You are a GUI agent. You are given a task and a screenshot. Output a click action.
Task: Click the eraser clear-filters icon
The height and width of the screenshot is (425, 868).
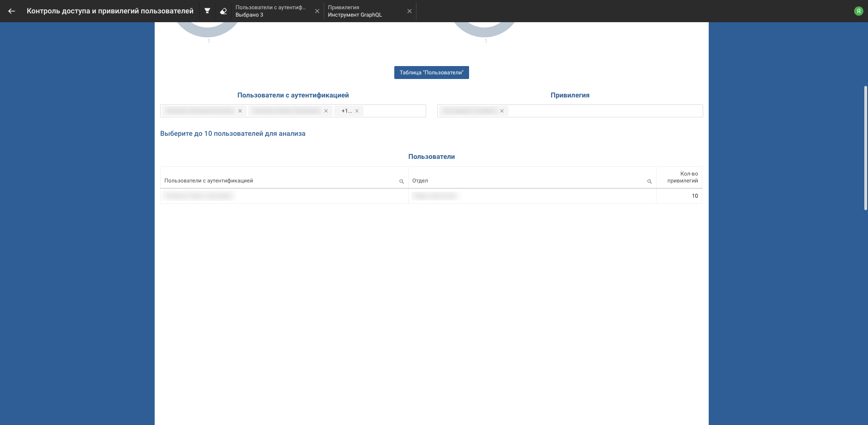223,11
